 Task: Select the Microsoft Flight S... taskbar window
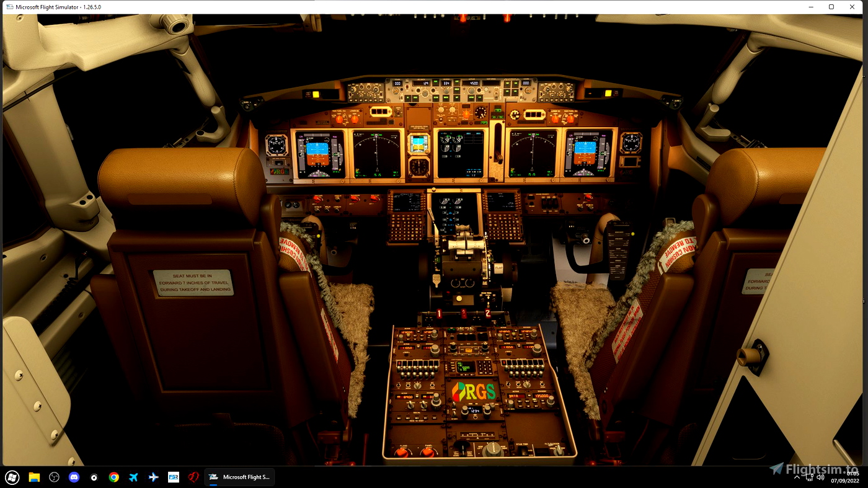click(239, 477)
